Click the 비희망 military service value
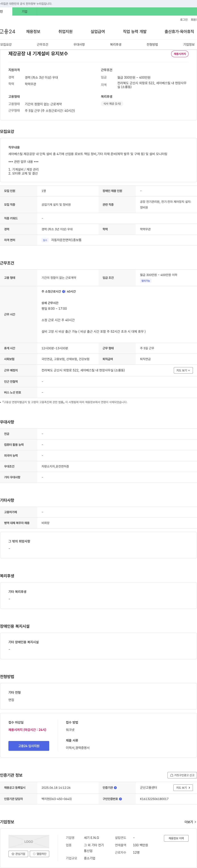This screenshot has height=868, width=197. (46, 523)
